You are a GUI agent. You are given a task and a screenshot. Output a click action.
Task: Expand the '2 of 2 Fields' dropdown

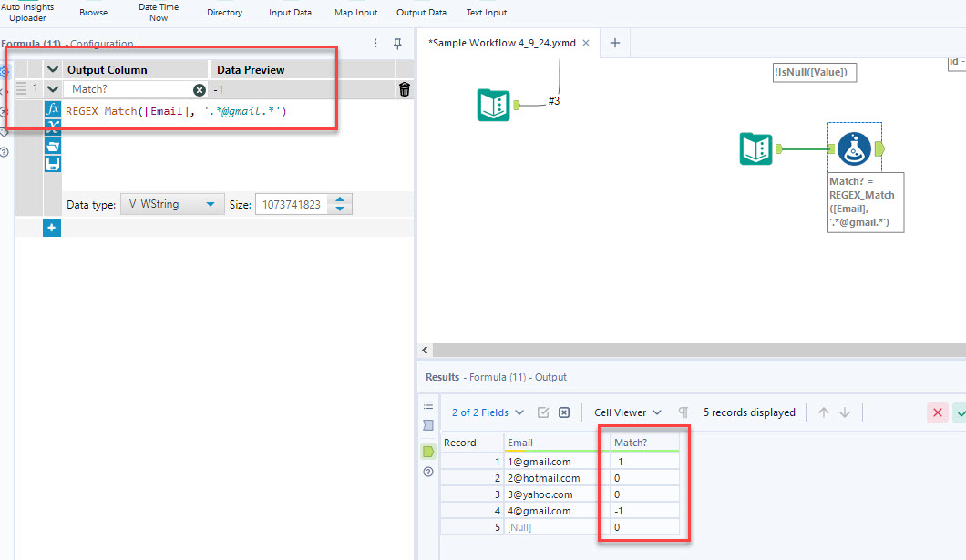[x=486, y=412]
